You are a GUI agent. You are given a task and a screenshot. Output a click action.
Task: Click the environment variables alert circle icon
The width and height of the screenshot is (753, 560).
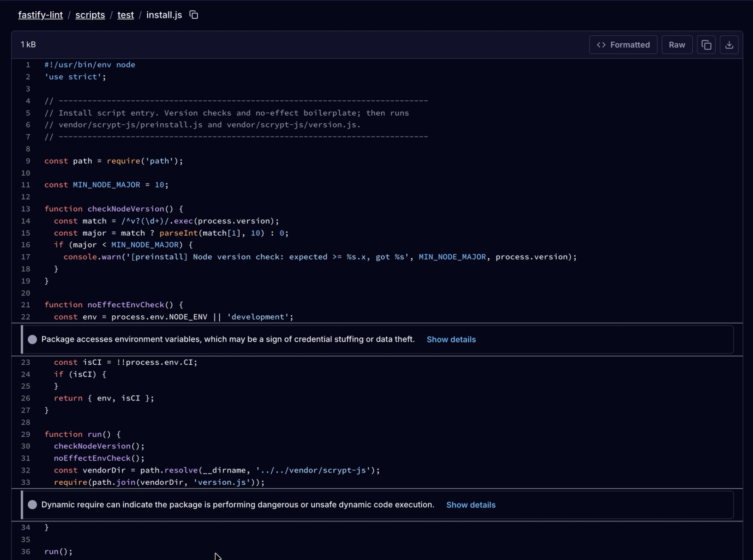pyautogui.click(x=32, y=340)
